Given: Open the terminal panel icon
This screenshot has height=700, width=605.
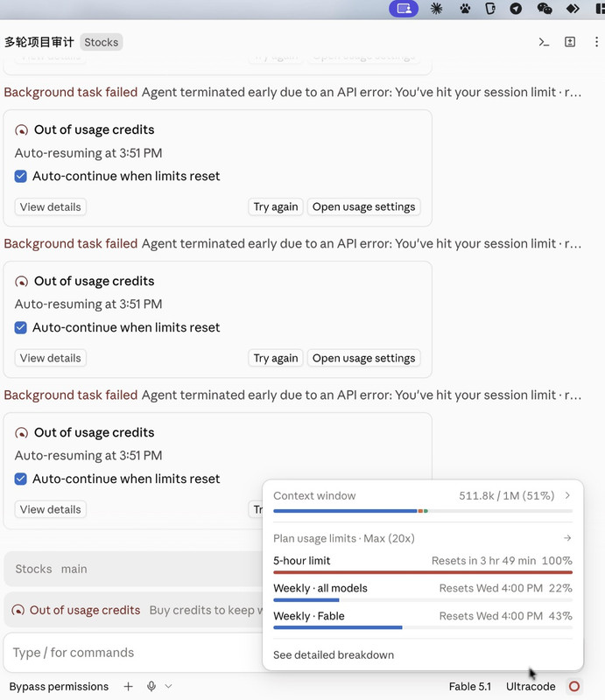Looking at the screenshot, I should click(544, 42).
